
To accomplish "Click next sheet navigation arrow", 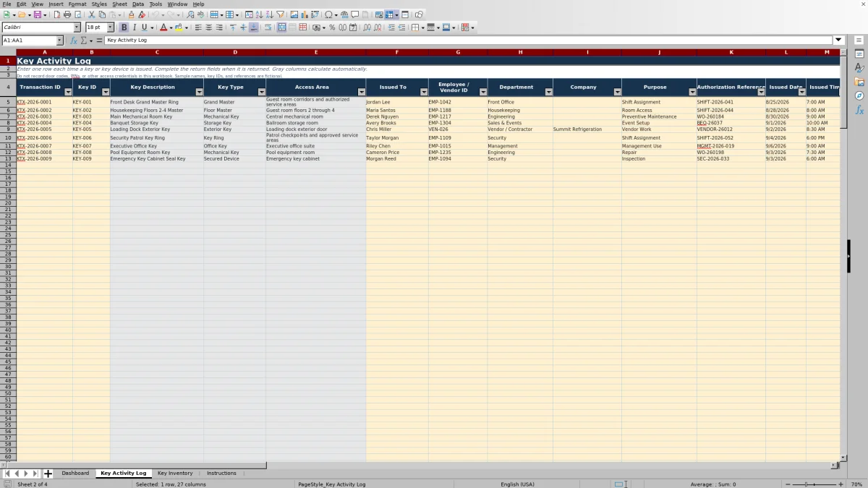I will (x=26, y=474).
